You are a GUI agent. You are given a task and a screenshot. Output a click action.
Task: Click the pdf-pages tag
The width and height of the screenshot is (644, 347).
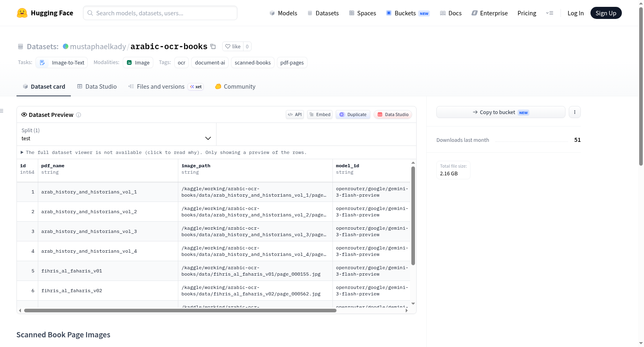pyautogui.click(x=292, y=62)
